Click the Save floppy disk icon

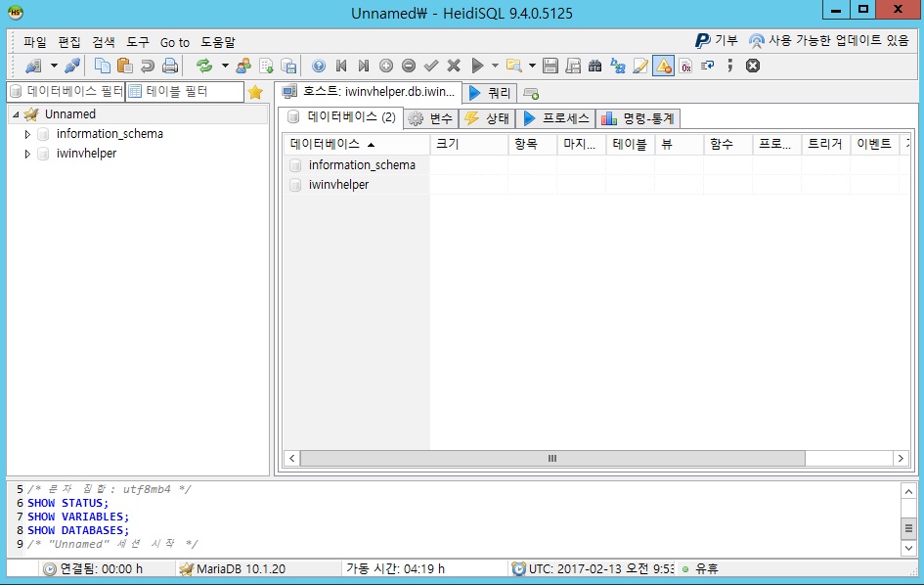(x=550, y=66)
